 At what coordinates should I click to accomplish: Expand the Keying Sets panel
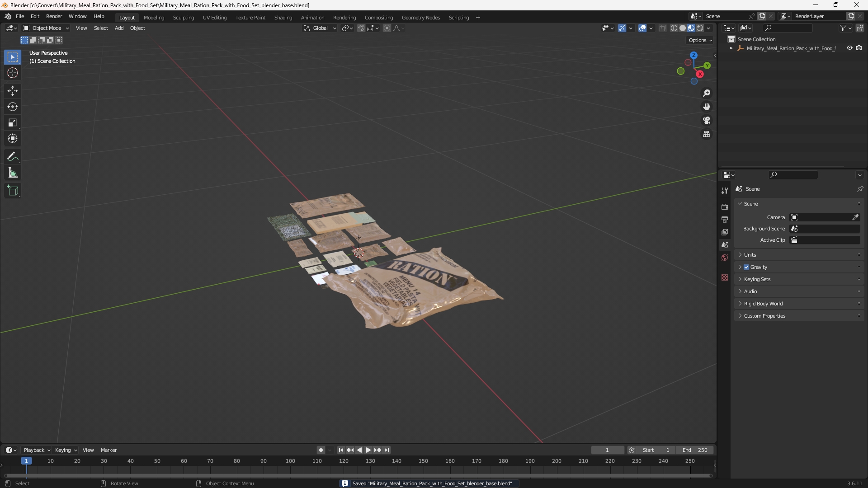pos(799,279)
